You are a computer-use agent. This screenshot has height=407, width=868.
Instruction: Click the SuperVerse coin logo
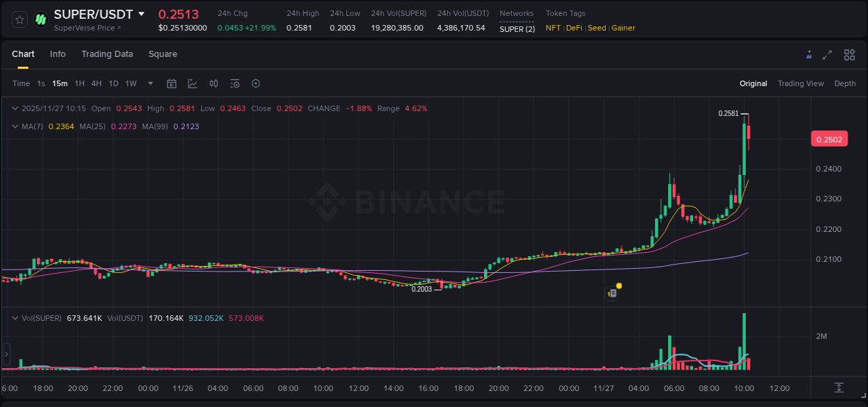[x=40, y=19]
